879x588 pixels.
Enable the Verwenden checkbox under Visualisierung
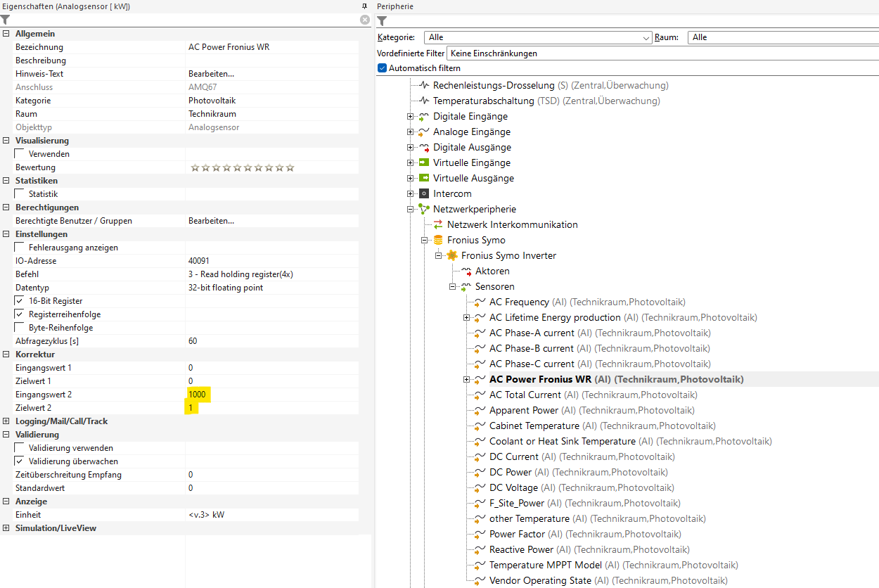point(20,154)
